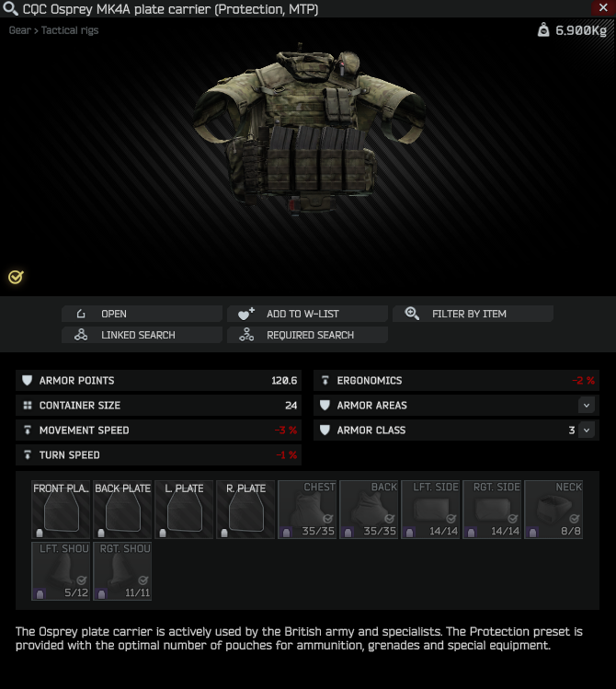Expand the Armor Areas dropdown

(587, 405)
